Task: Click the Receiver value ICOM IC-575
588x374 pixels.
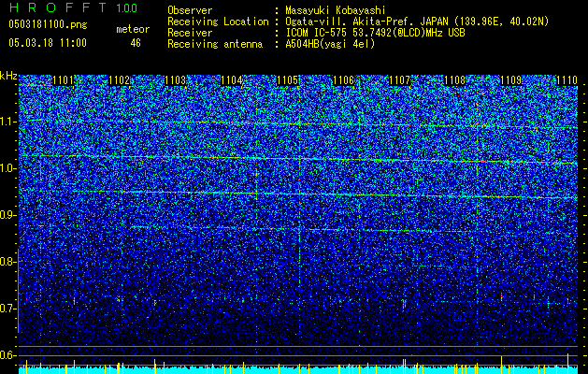Action: (375, 33)
